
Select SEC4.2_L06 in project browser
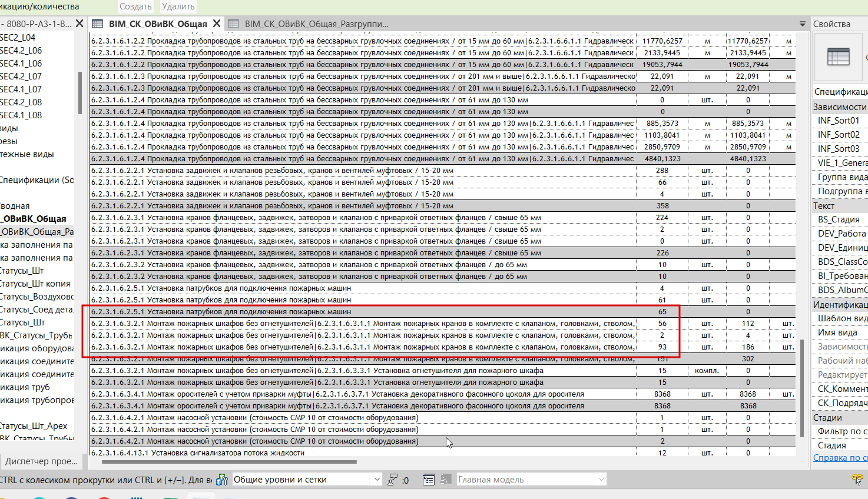pos(21,50)
